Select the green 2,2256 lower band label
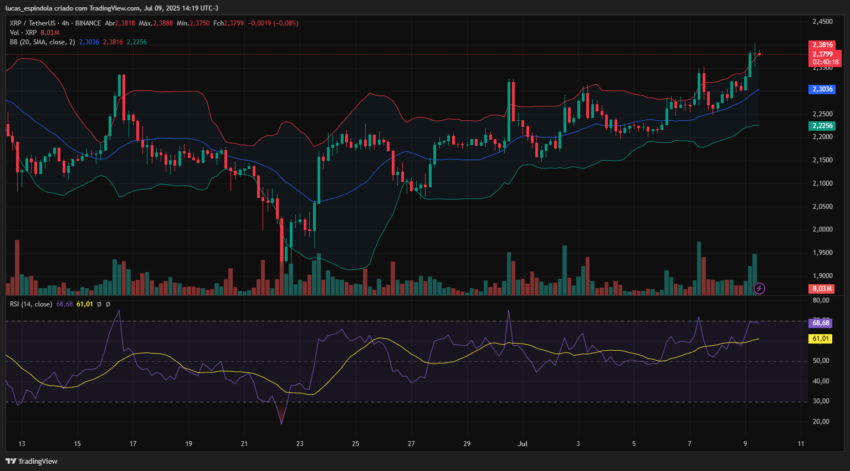This screenshot has height=471, width=850. [822, 125]
